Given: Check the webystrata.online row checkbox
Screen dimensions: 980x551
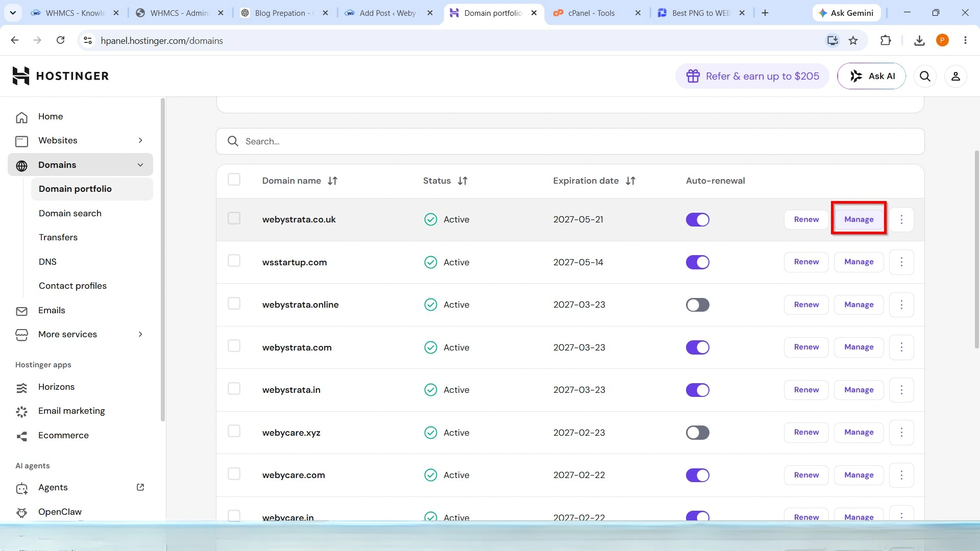Looking at the screenshot, I should click(x=234, y=304).
